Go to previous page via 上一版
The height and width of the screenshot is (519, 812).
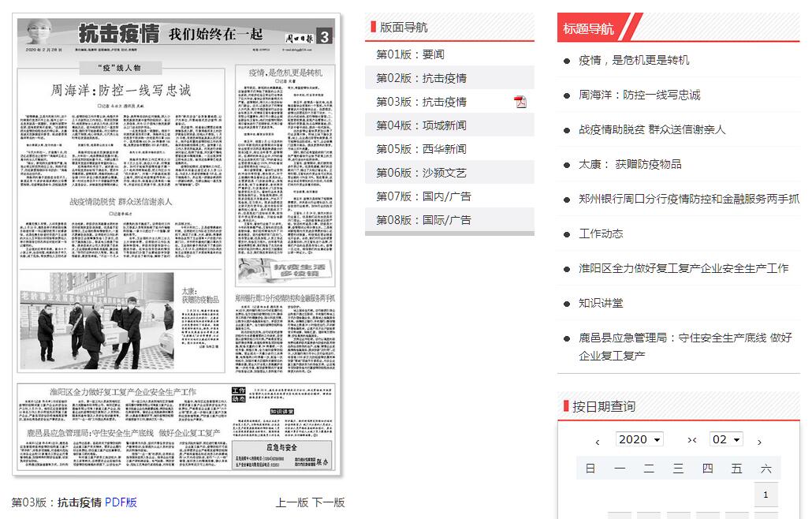click(x=292, y=502)
